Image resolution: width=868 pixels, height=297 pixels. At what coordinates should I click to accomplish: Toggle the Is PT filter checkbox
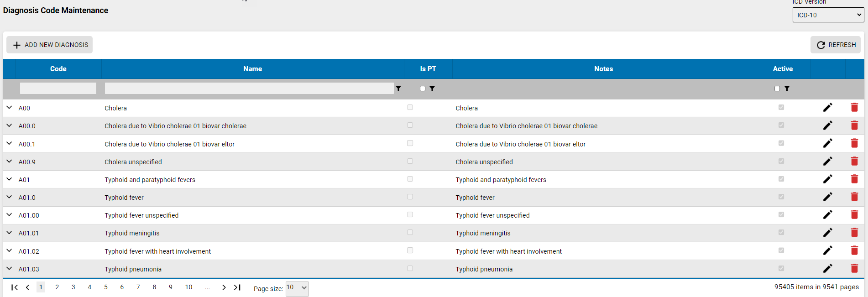(x=423, y=89)
